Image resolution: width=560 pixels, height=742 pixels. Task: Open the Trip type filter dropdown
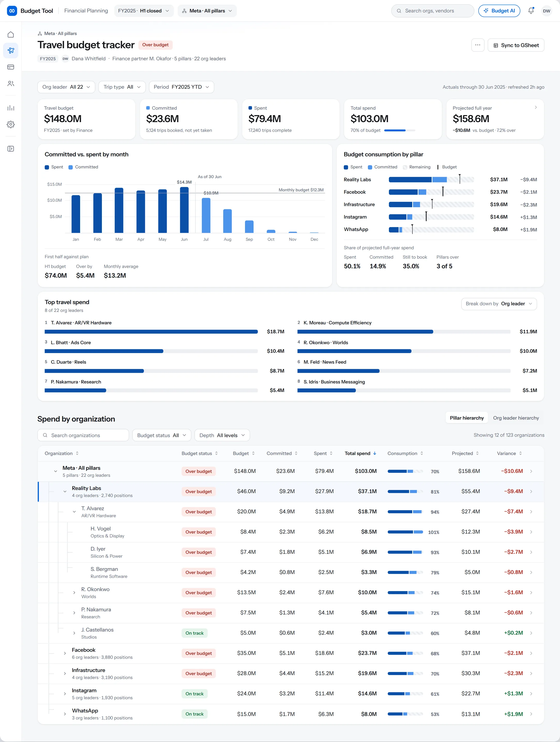coord(122,87)
